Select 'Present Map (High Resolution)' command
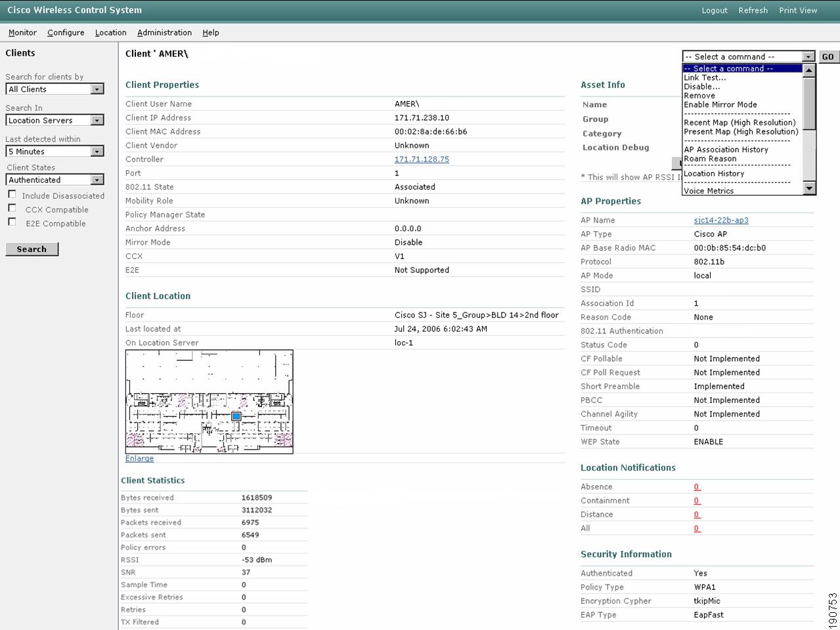Screen dimensions: 840x630 (741, 132)
